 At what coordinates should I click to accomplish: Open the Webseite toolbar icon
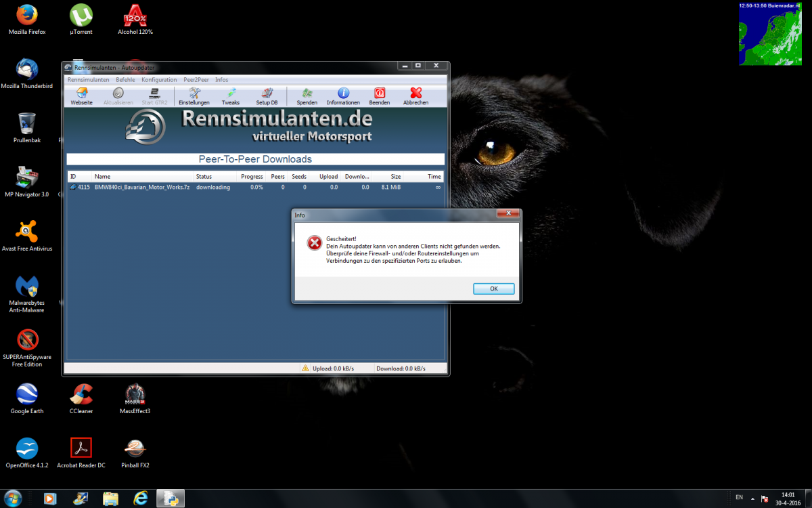click(x=81, y=96)
